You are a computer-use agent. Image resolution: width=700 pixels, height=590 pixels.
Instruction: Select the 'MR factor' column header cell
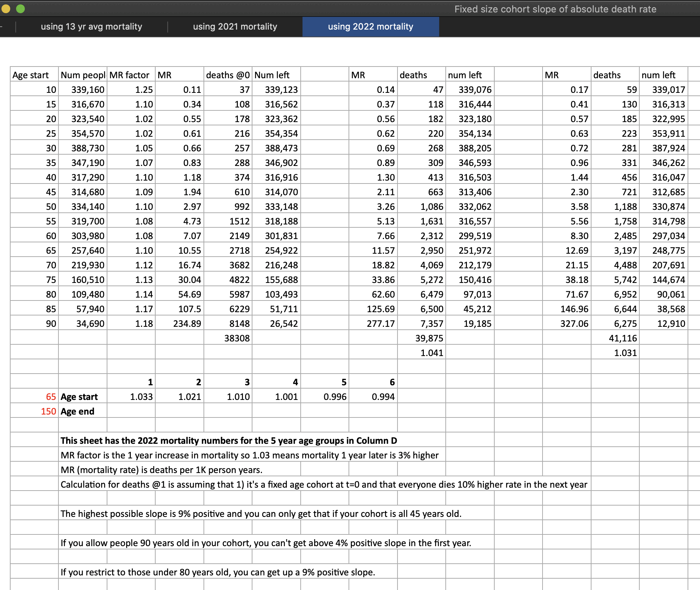click(x=131, y=75)
